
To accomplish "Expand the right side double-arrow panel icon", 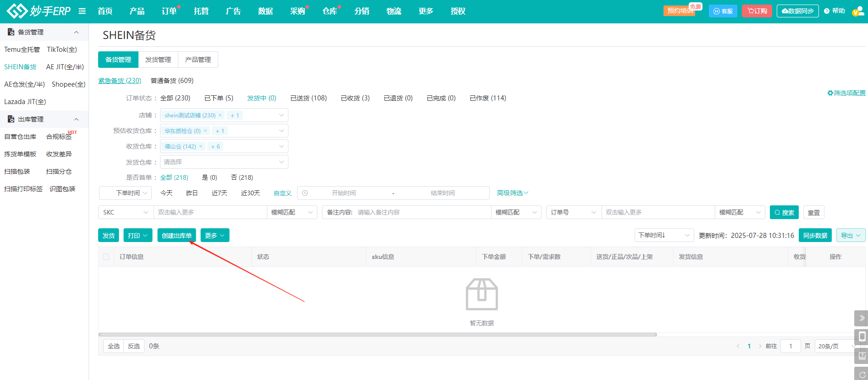I will coord(862,318).
